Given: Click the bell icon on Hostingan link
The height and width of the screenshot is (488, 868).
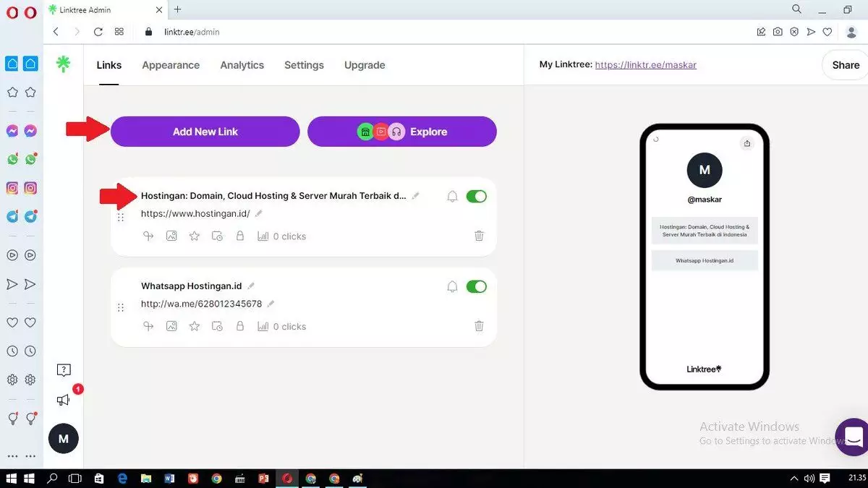Looking at the screenshot, I should pos(452,197).
